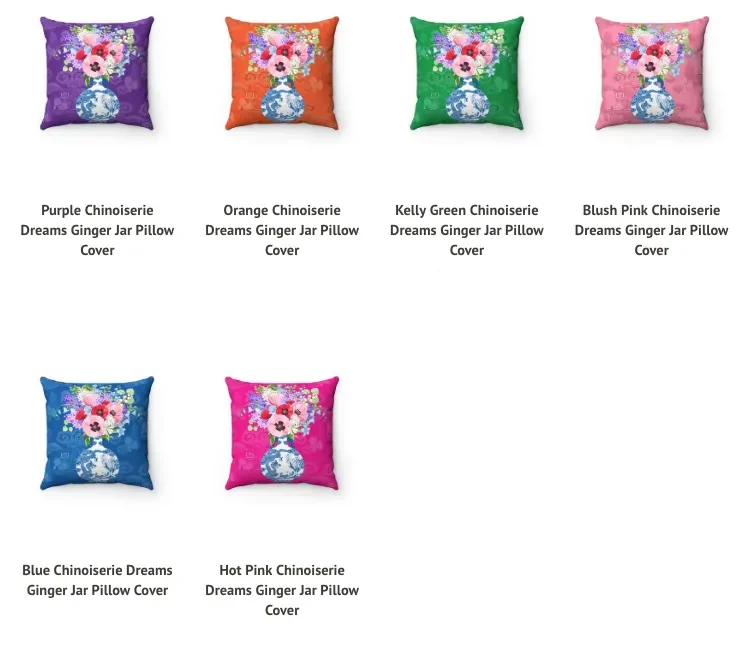Click the Kelly Green Chinoiserie Dreams title
This screenshot has height=650, width=745.
pyautogui.click(x=467, y=230)
